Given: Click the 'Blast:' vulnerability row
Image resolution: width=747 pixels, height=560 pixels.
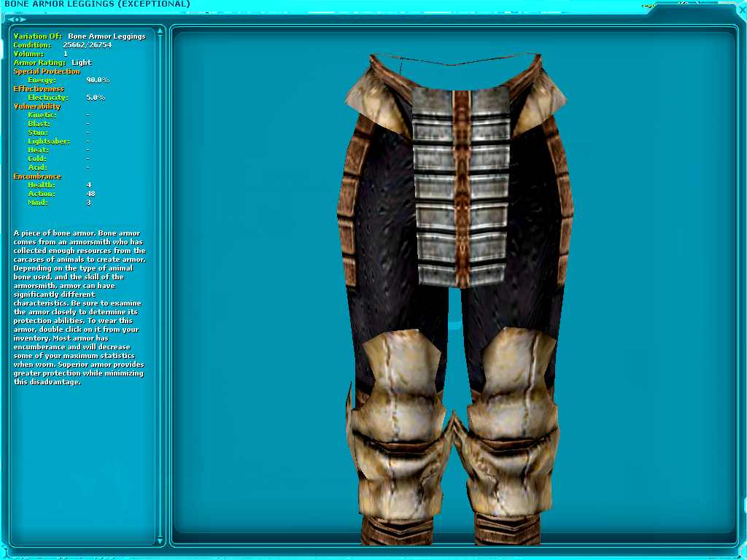Looking at the screenshot, I should click(58, 124).
